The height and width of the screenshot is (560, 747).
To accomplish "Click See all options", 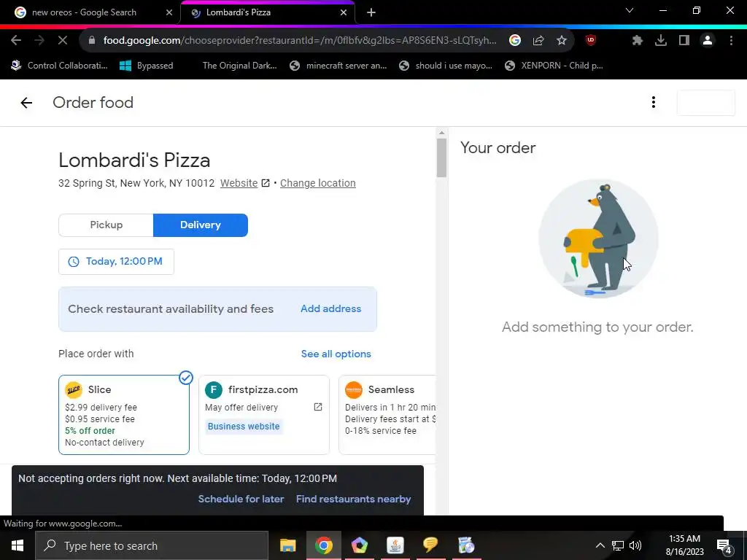I will (x=336, y=354).
